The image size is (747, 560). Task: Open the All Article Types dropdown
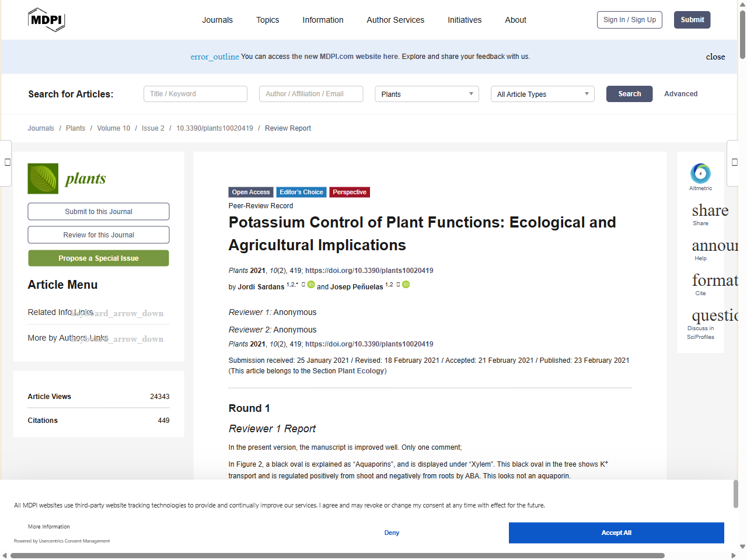[x=542, y=94]
